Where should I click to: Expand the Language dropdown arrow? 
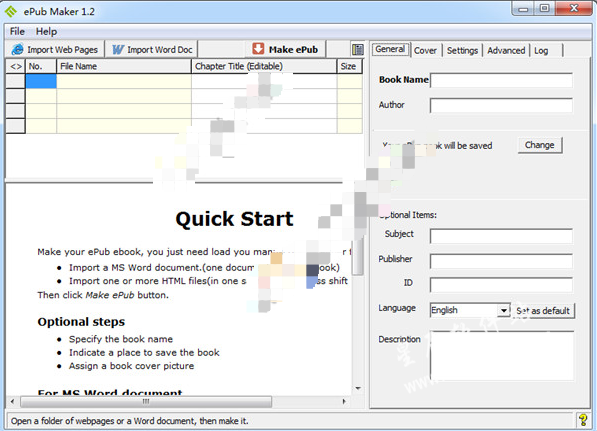pos(504,310)
